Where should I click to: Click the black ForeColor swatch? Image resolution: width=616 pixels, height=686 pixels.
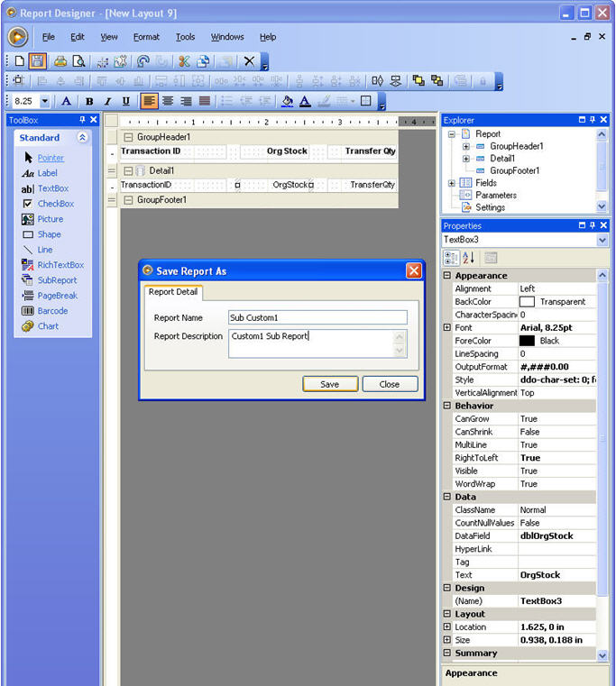point(528,341)
